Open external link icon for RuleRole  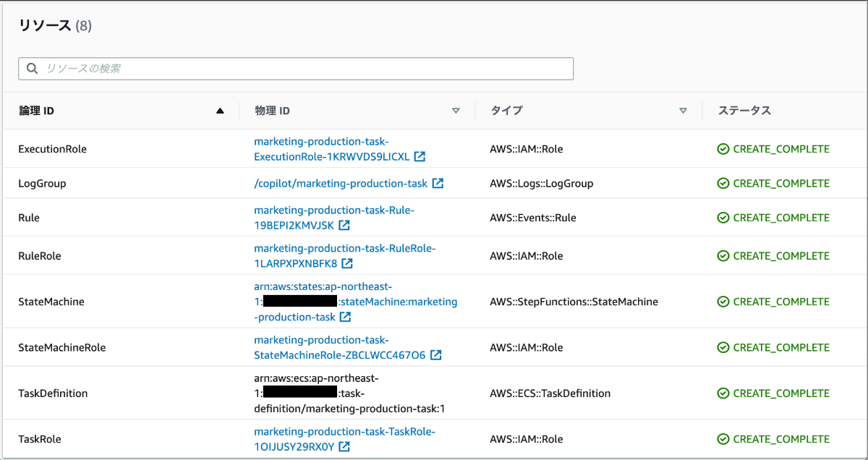[347, 263]
